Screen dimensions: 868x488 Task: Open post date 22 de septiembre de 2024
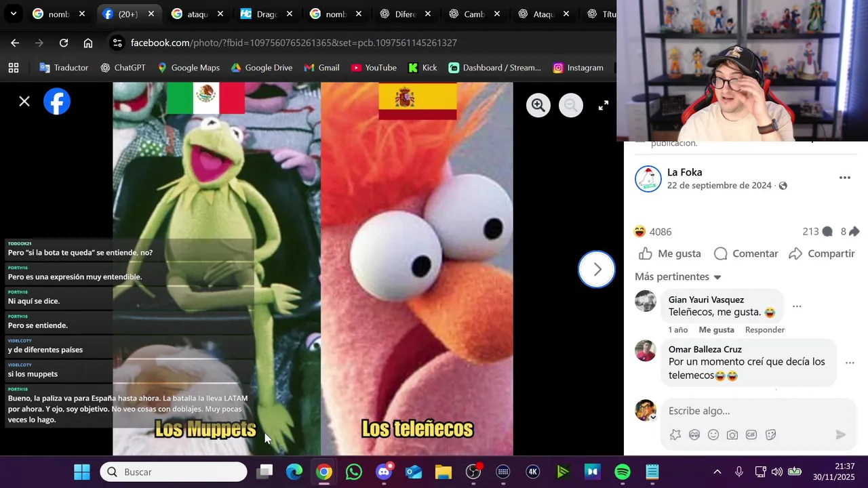(x=719, y=186)
